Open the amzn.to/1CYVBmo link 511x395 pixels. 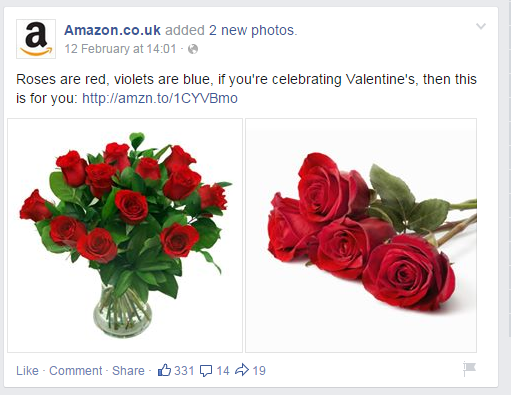point(160,98)
